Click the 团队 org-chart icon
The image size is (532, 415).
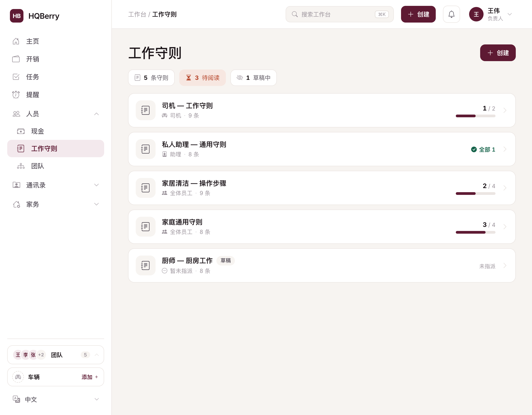(21, 166)
